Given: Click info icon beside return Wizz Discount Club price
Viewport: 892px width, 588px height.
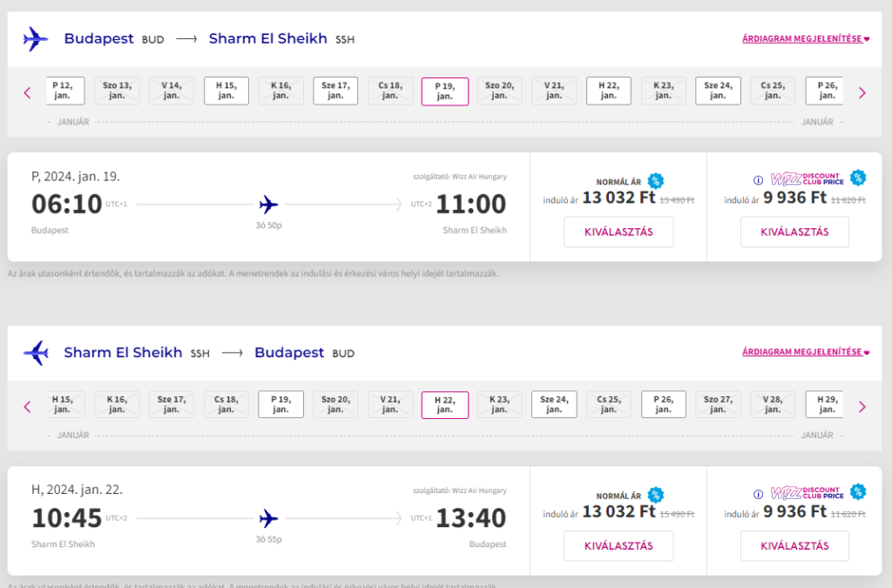Looking at the screenshot, I should (758, 494).
